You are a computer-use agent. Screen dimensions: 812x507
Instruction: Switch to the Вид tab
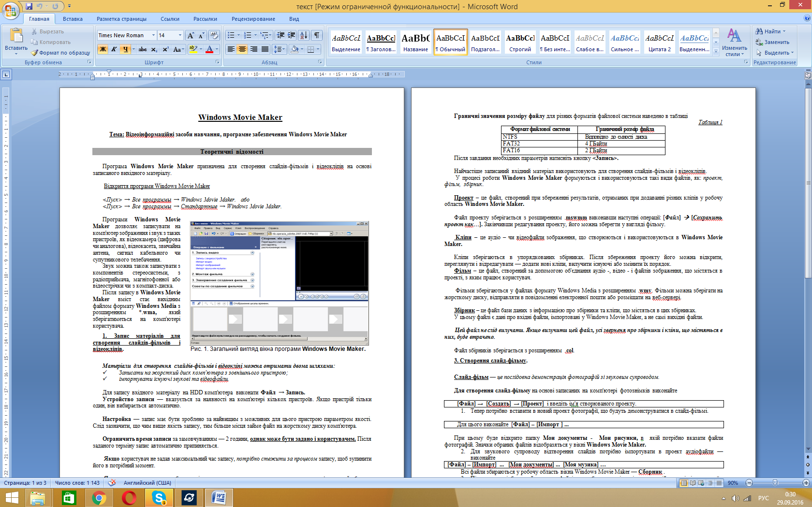coord(294,19)
